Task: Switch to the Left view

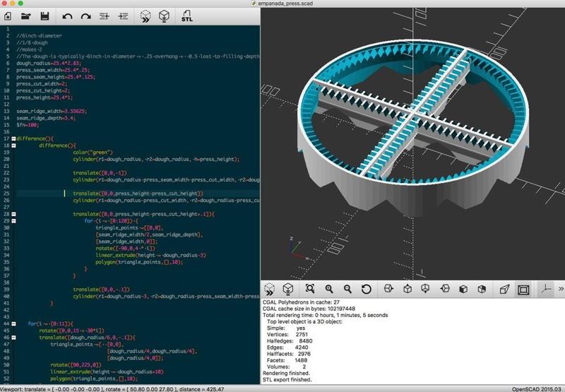Action: coord(445,289)
